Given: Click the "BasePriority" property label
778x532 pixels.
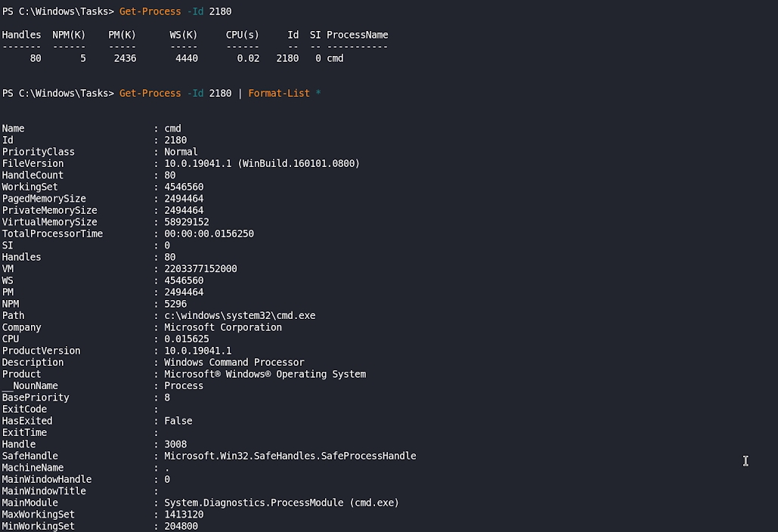Looking at the screenshot, I should coord(36,397).
